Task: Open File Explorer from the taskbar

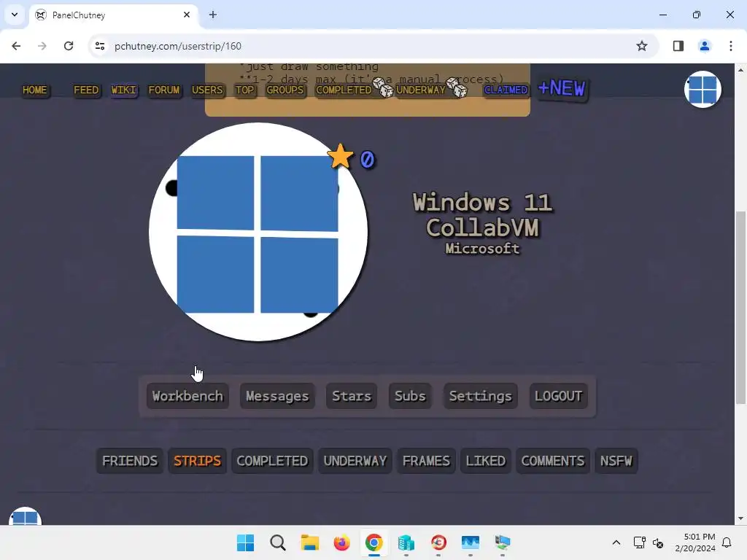Action: [309, 542]
